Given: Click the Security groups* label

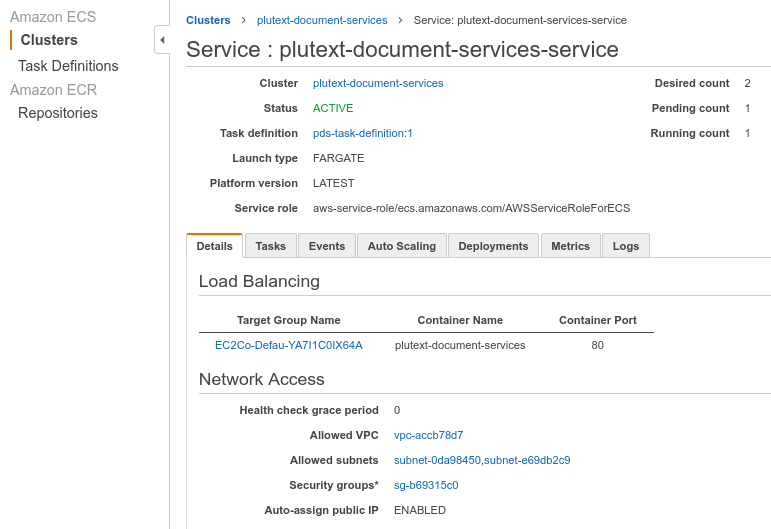Looking at the screenshot, I should pos(334,485).
